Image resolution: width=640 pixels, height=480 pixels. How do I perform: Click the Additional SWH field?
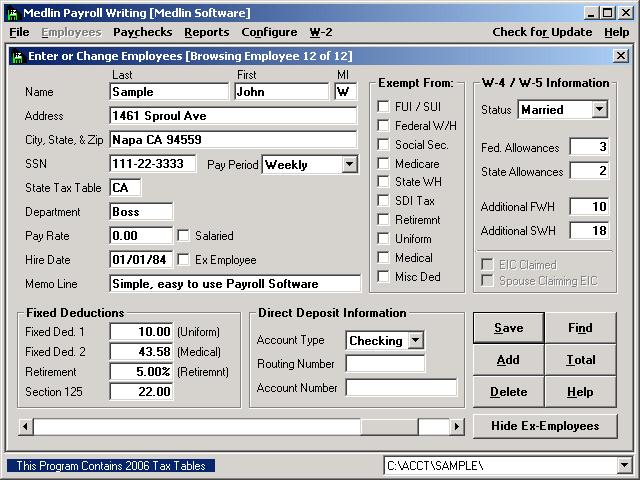pos(589,231)
